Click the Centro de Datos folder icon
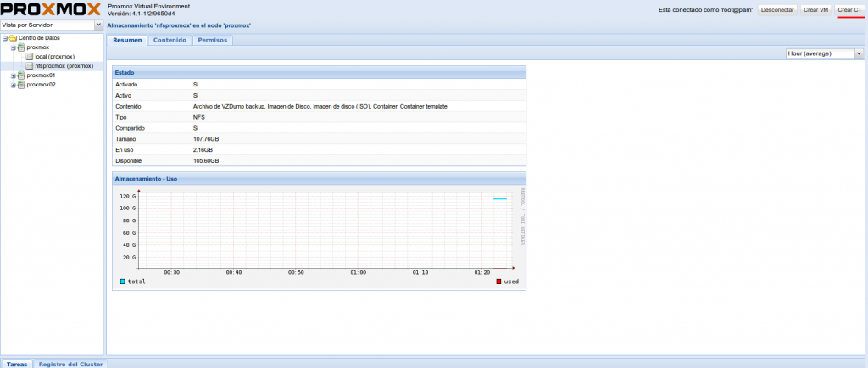The height and width of the screenshot is (368, 868). point(13,38)
